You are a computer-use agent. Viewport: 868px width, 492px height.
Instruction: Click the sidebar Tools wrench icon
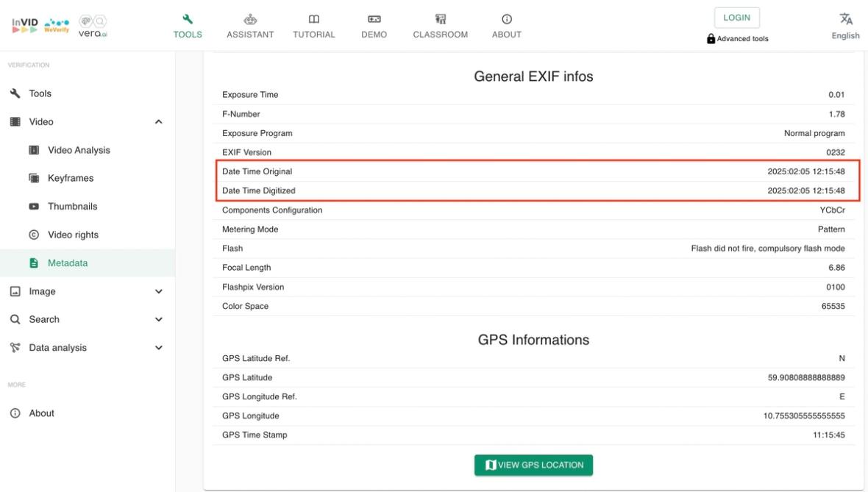pyautogui.click(x=15, y=93)
